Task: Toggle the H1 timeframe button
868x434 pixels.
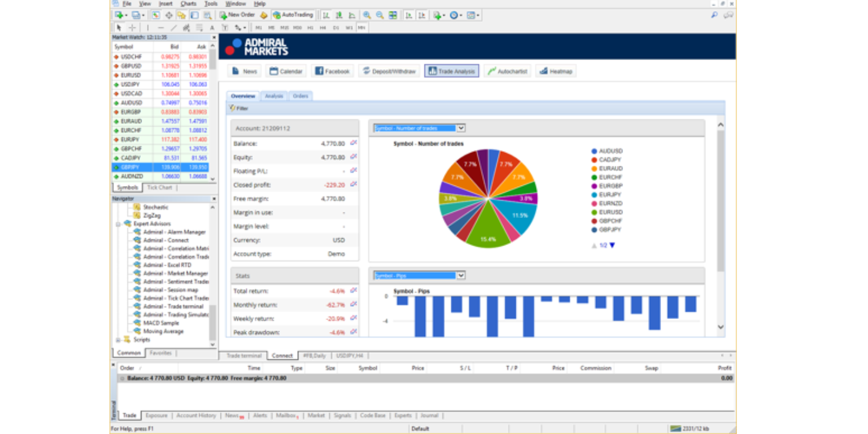Action: pos(311,28)
